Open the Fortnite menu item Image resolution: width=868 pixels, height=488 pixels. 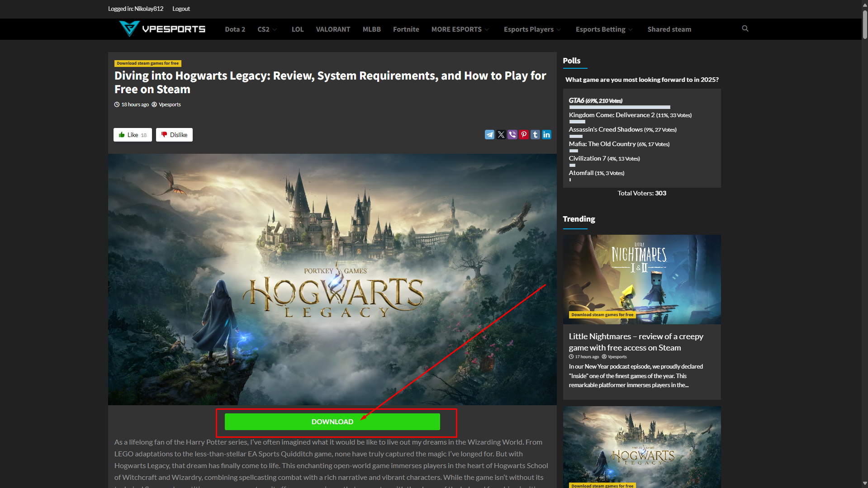coord(406,29)
